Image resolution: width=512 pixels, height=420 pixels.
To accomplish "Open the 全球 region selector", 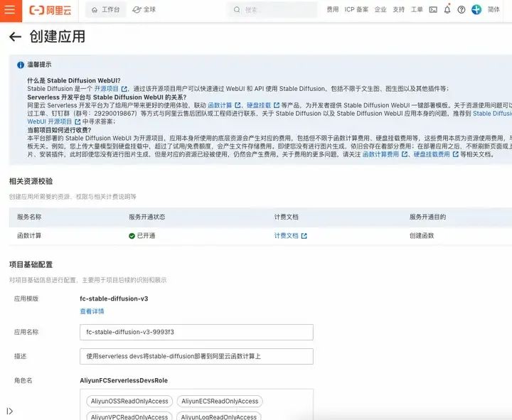I will (144, 10).
